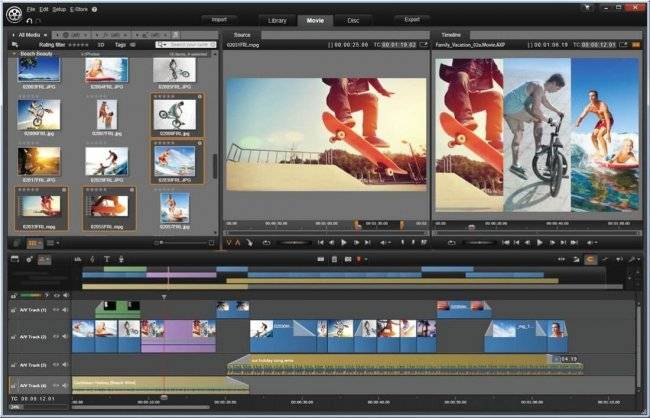
Task: Open the marker dropdown arrow in timeline toolbar
Action: point(366,260)
